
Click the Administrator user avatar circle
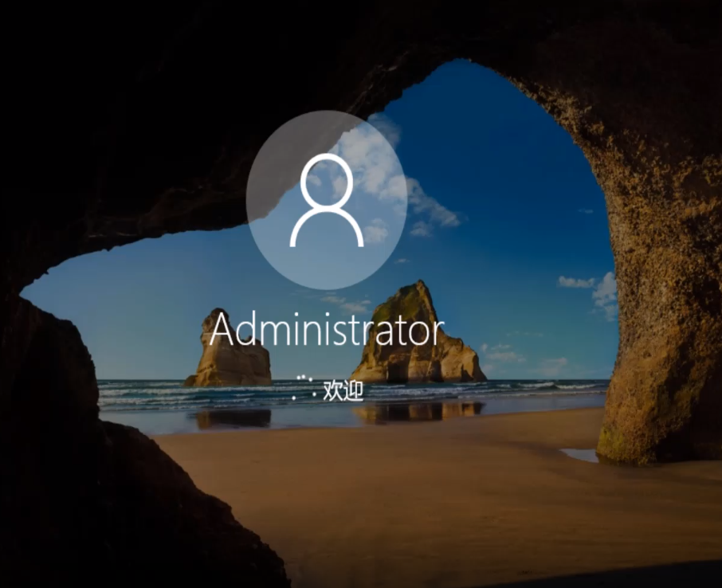(x=326, y=199)
